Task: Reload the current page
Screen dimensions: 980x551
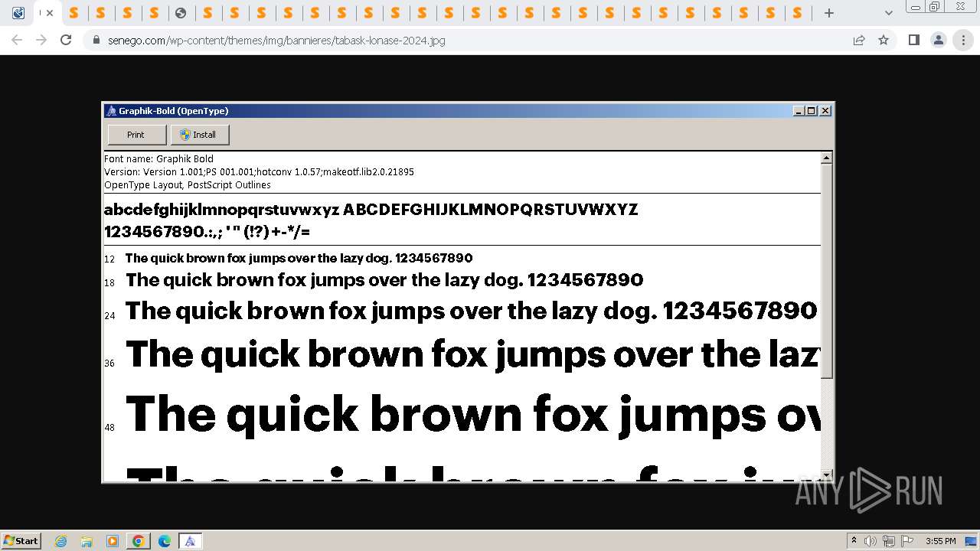Action: pos(66,40)
